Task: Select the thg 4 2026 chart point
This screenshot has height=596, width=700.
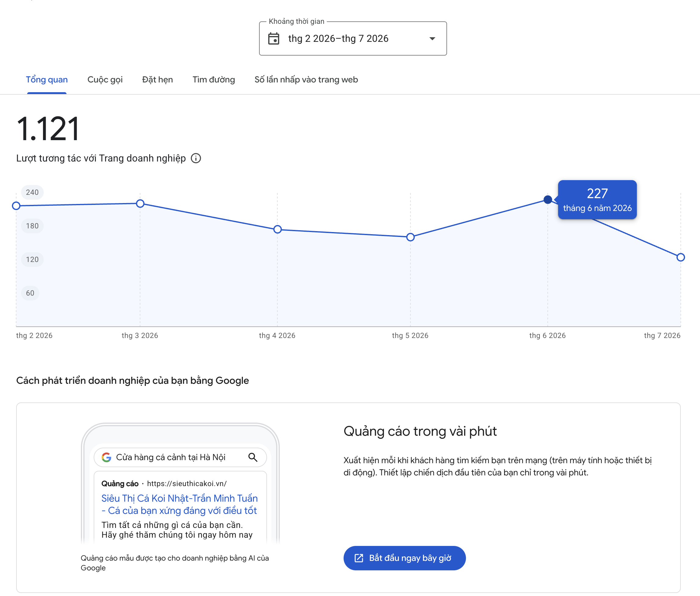Action: click(x=278, y=229)
